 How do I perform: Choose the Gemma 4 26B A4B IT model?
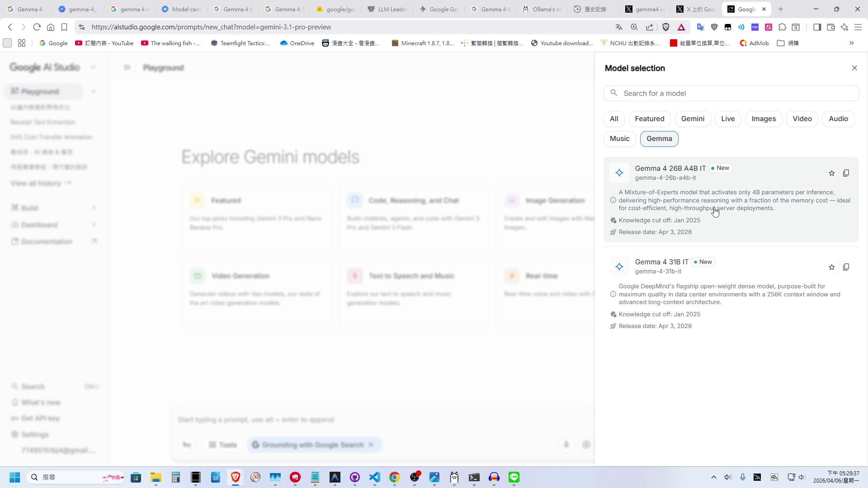(731, 199)
